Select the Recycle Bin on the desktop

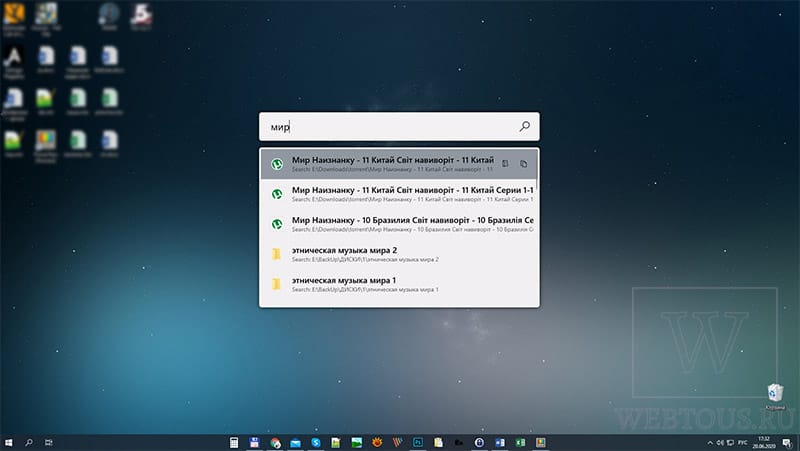(776, 396)
